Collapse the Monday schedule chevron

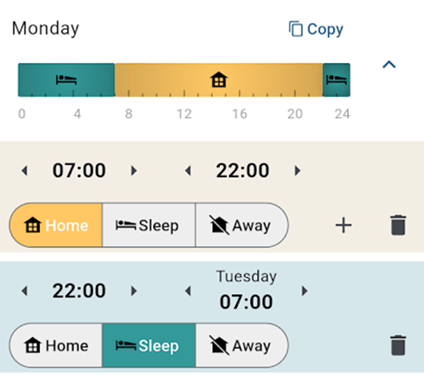point(389,64)
